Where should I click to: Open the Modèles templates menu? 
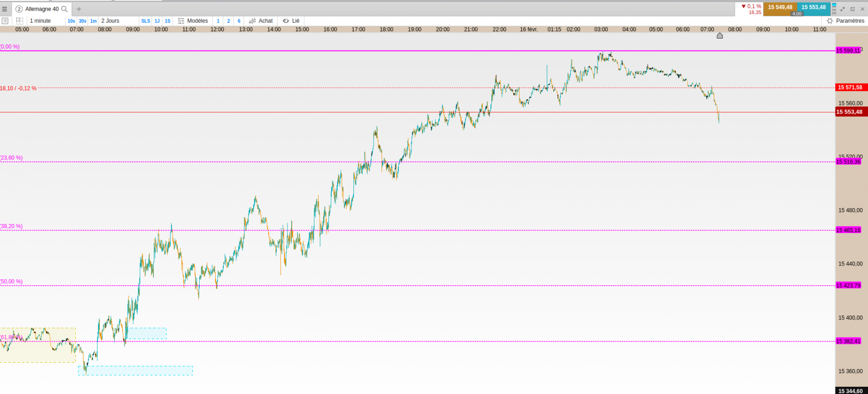point(193,21)
